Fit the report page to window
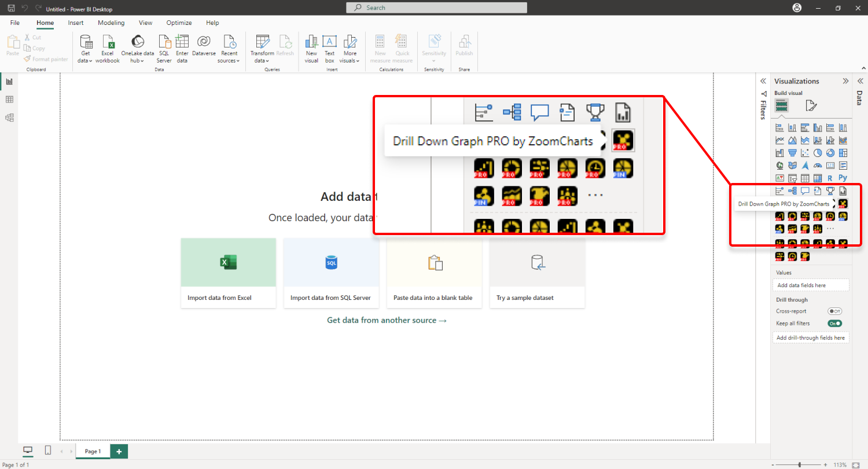Image resolution: width=868 pixels, height=469 pixels. tap(856, 465)
